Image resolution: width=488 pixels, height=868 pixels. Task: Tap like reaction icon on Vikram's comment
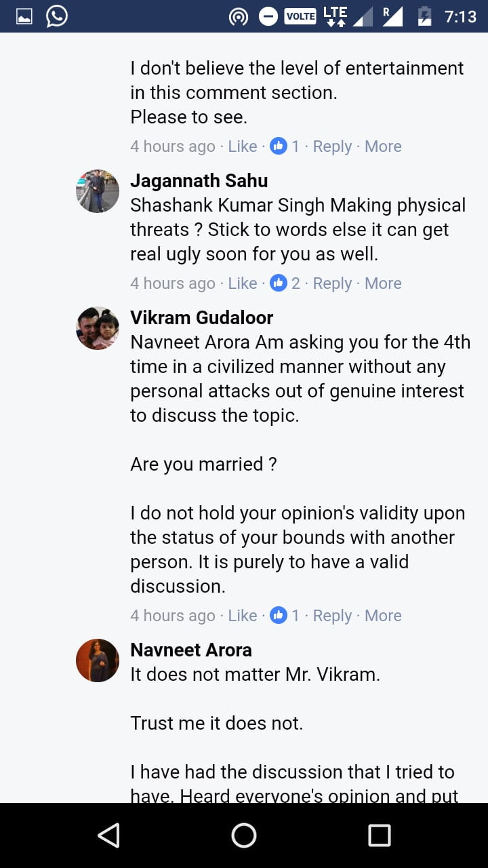(278, 615)
